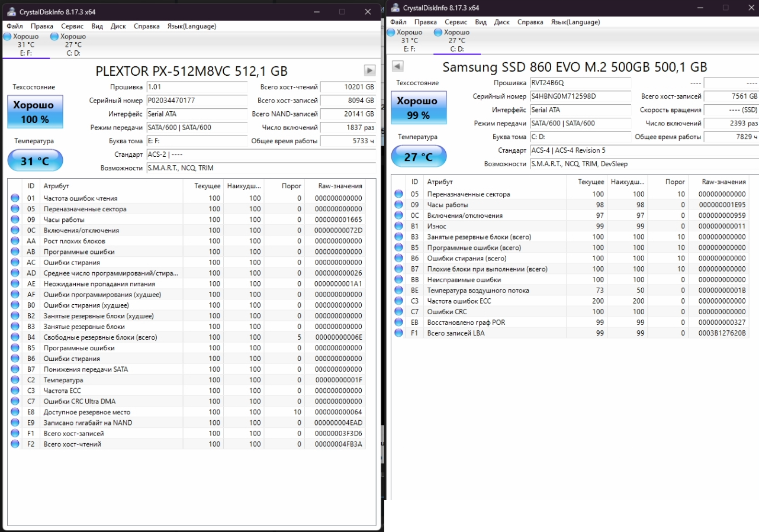The height and width of the screenshot is (532, 759).
Task: Open the Диск menu in the PLEXTOR window
Action: point(118,26)
